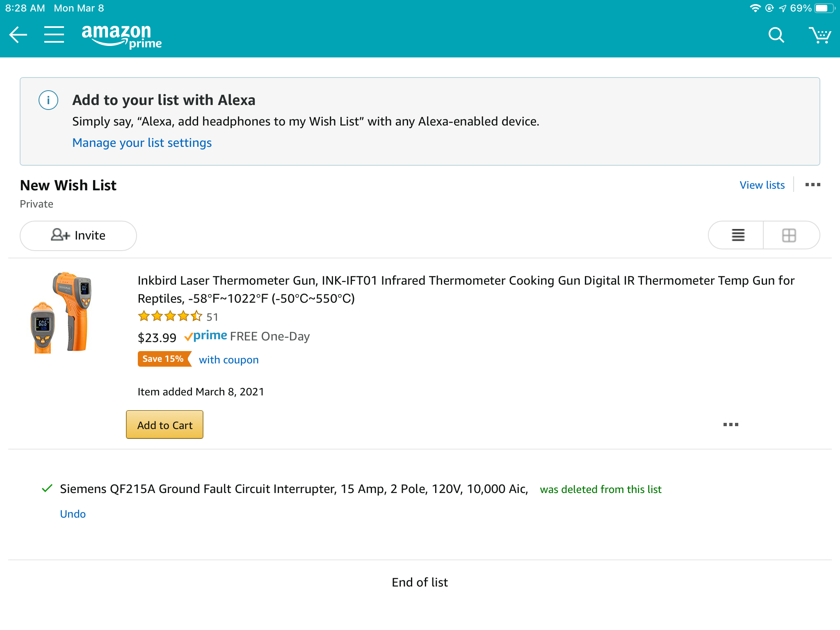The width and height of the screenshot is (840, 630).
Task: Open the shopping cart
Action: (819, 35)
